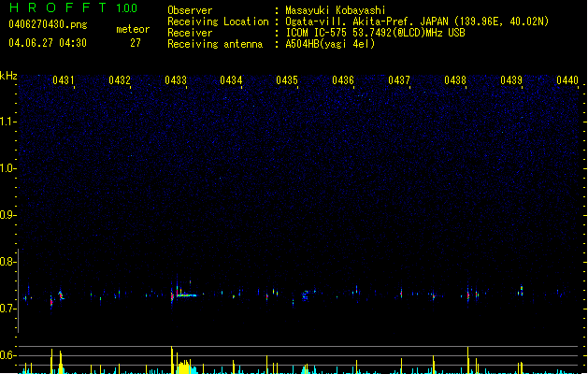Click the 0435 time marker
588x374 pixels.
[x=287, y=80]
